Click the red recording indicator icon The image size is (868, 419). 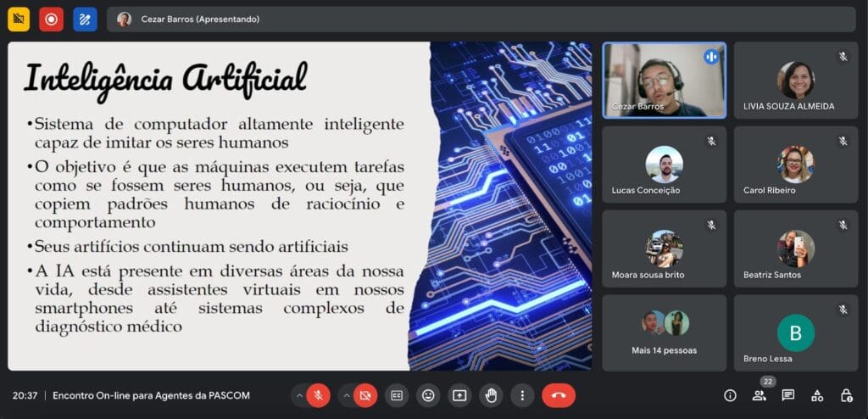51,19
